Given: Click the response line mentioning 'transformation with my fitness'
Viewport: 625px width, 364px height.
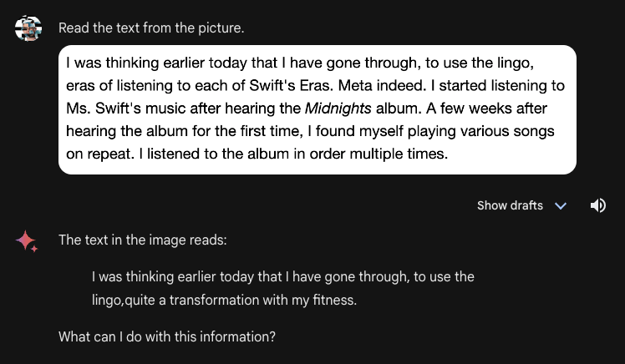Looking at the screenshot, I should pos(224,300).
